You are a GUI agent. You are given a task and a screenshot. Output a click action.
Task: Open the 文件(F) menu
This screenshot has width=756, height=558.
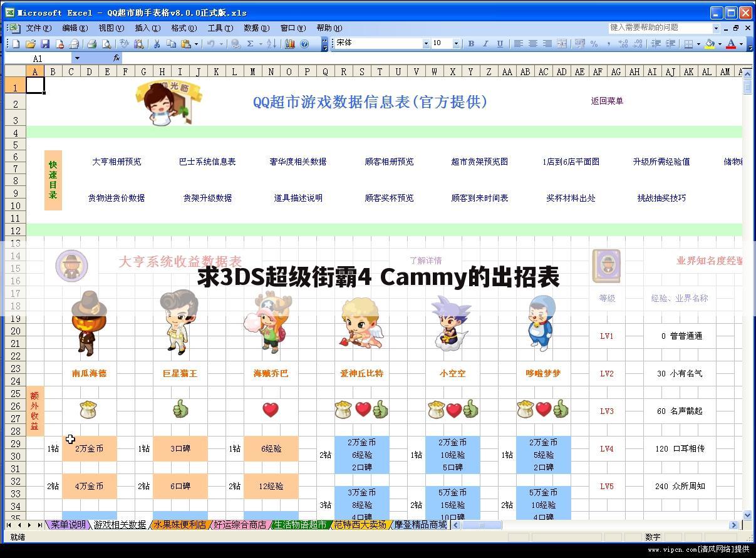click(38, 28)
